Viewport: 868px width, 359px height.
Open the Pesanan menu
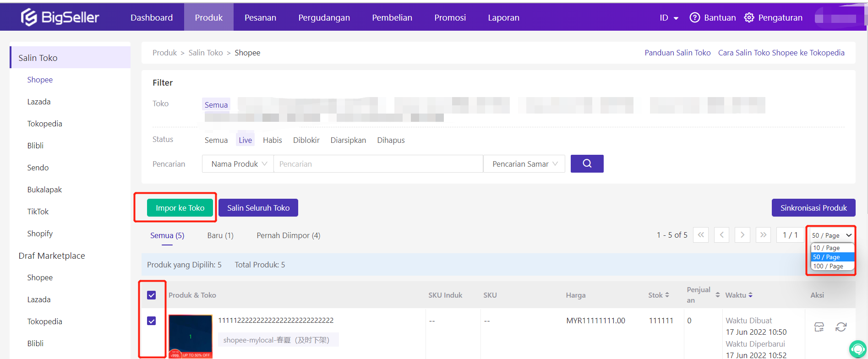[x=260, y=17]
